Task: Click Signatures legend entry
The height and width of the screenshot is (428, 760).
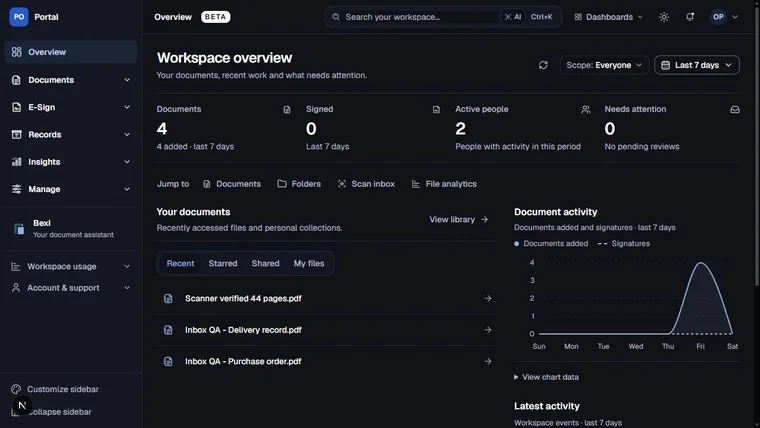Action: 624,244
